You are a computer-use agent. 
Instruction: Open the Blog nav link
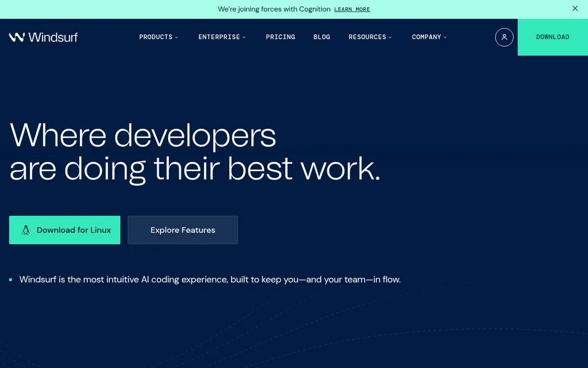point(321,37)
